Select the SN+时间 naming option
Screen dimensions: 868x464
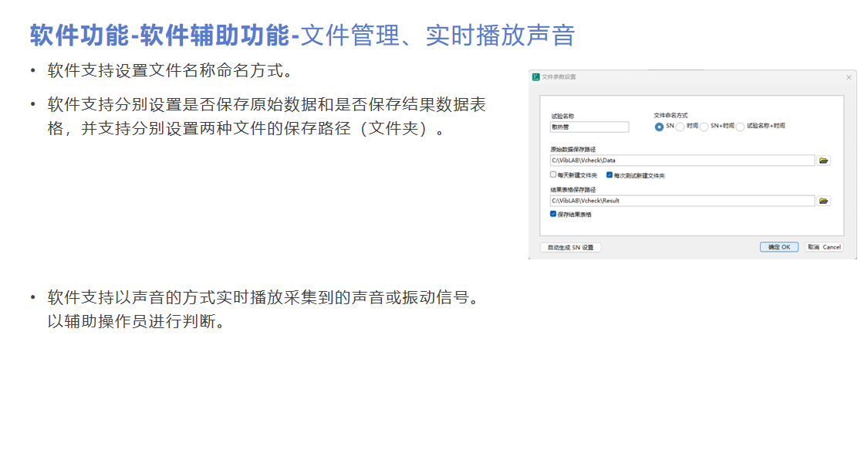[704, 127]
